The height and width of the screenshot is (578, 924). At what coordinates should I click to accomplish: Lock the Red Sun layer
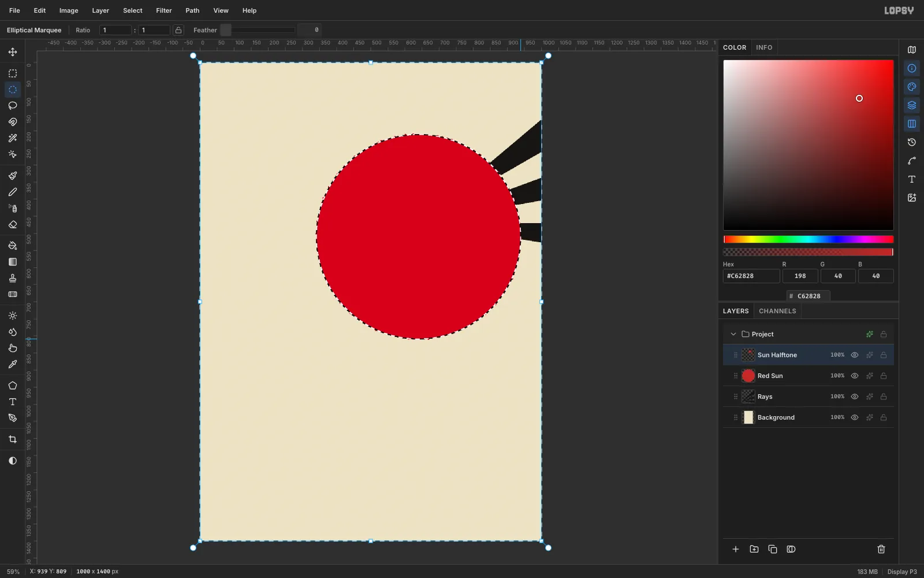(x=884, y=376)
